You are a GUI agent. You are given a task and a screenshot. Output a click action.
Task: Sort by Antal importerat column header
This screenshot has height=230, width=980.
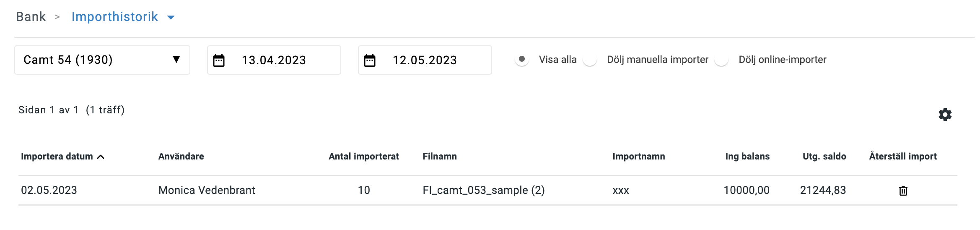(x=364, y=156)
